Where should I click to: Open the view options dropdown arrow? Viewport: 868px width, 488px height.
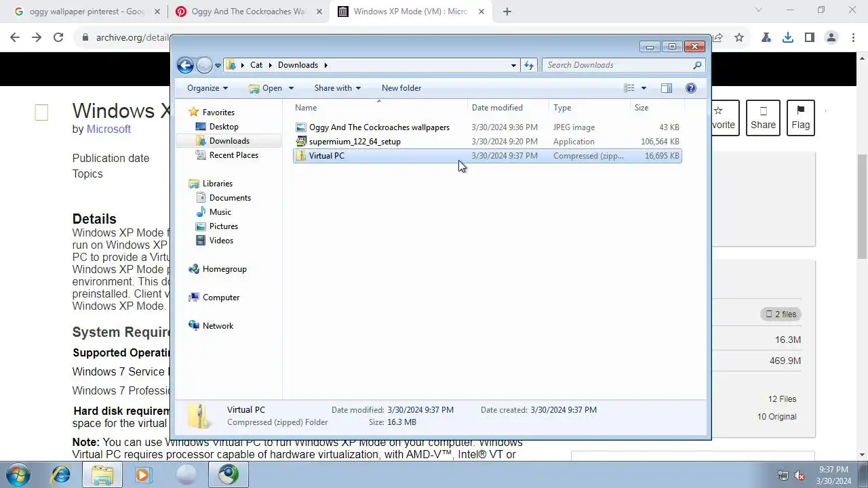tap(644, 88)
